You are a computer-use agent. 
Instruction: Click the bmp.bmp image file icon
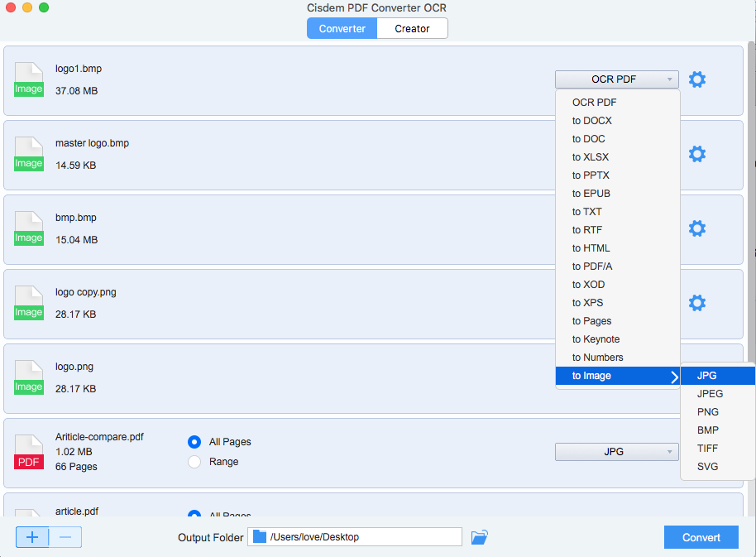pos(29,228)
